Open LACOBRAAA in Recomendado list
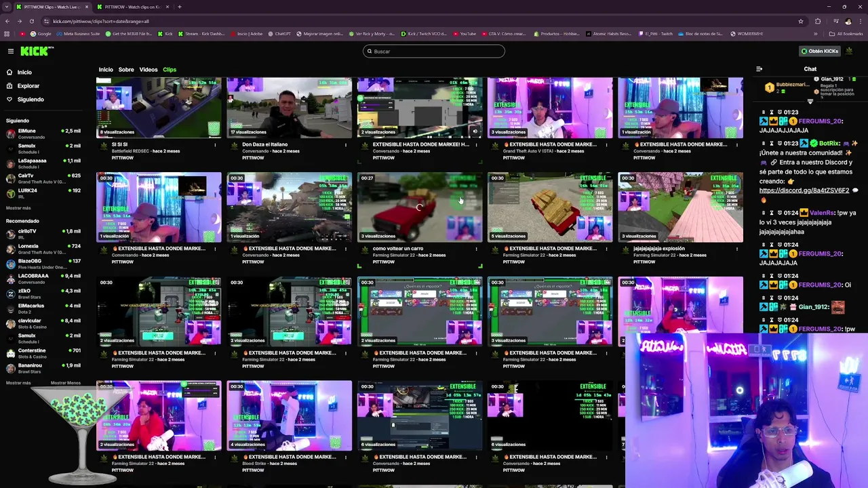Screen dimensions: 868x488 [43, 279]
